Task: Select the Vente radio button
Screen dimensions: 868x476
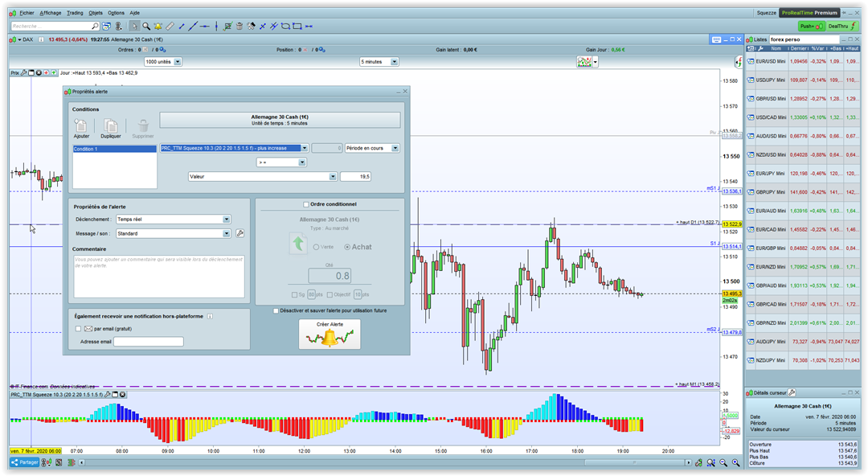Action: 316,247
